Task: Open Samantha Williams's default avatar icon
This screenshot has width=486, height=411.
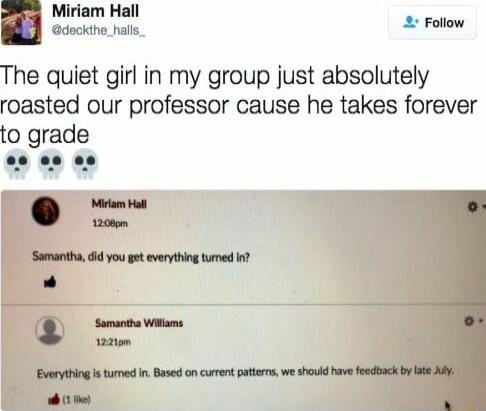Action: 50,330
